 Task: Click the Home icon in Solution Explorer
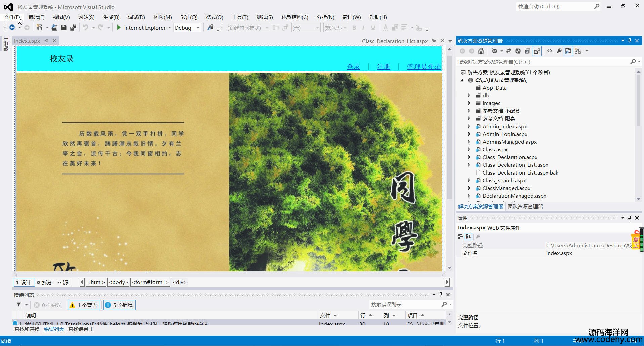pyautogui.click(x=481, y=51)
